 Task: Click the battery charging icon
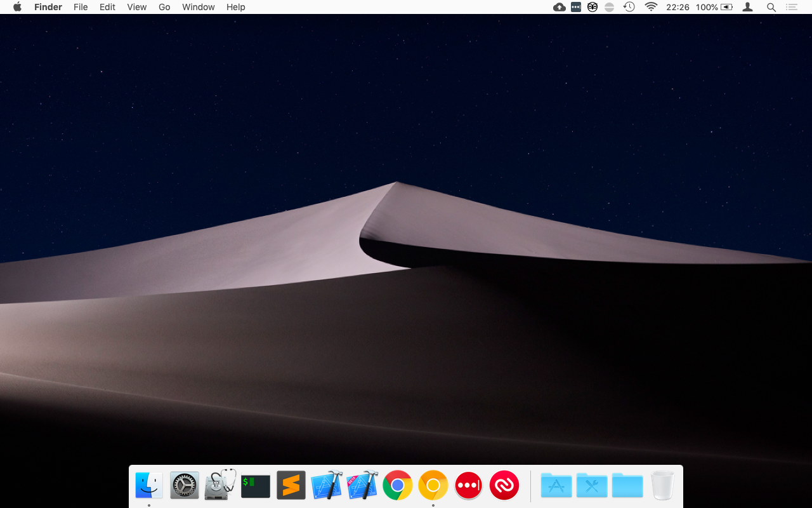coord(727,7)
